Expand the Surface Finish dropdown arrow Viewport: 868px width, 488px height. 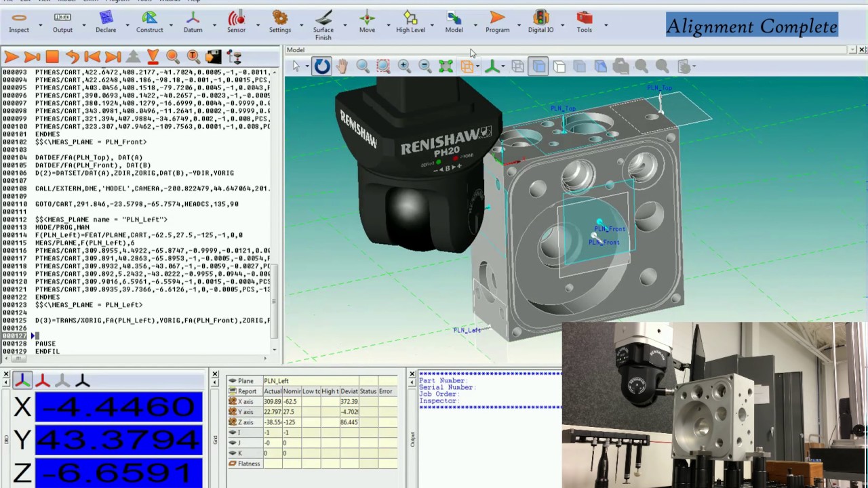coord(344,25)
